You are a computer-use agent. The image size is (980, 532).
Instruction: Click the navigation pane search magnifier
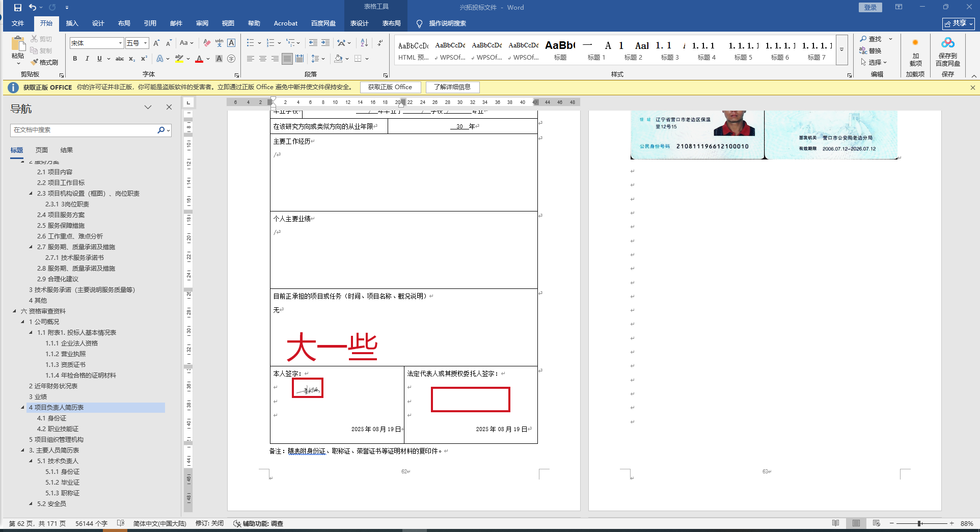click(x=161, y=130)
